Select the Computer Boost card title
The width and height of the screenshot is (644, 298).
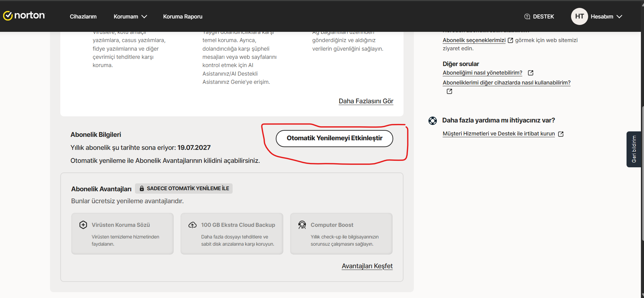click(x=332, y=225)
